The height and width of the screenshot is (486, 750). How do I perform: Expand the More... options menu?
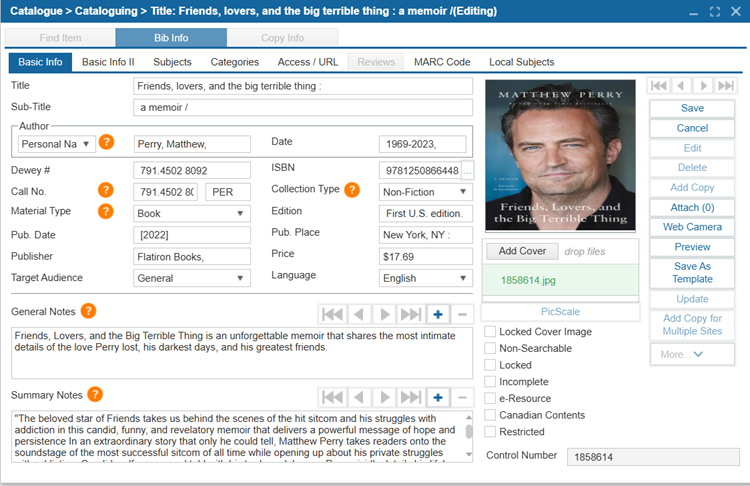click(x=692, y=354)
